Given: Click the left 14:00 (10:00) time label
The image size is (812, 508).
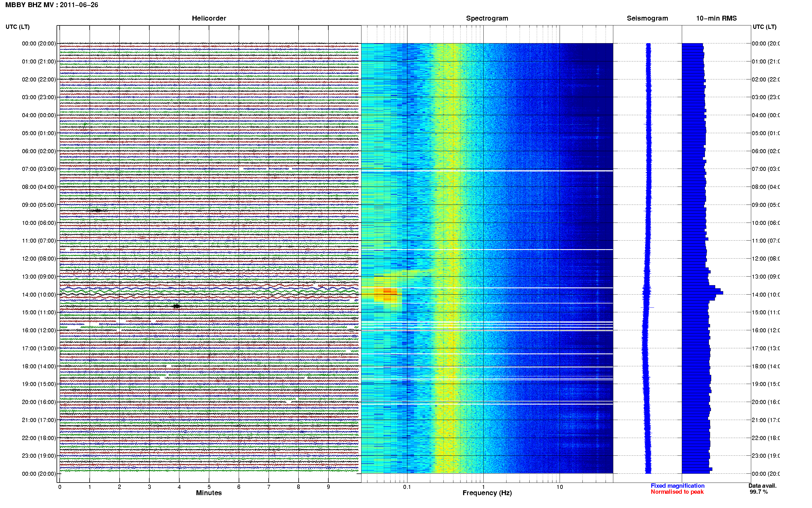Looking at the screenshot, I should [x=39, y=295].
